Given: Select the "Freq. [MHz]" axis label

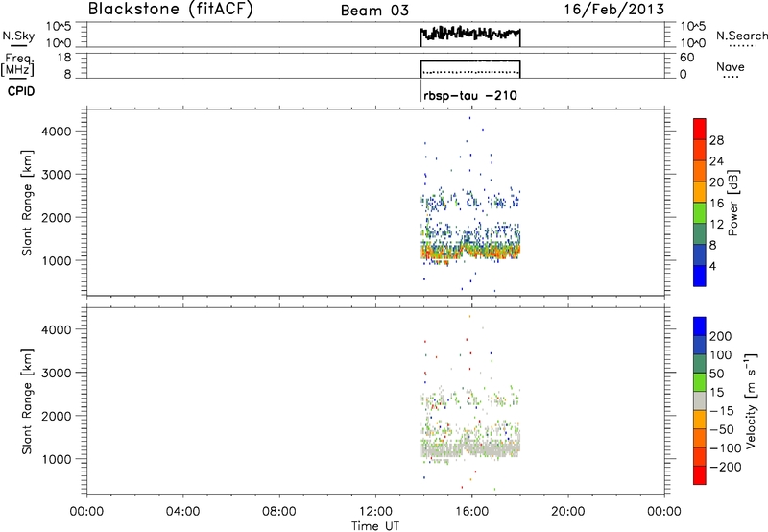Looking at the screenshot, I should coord(18,64).
